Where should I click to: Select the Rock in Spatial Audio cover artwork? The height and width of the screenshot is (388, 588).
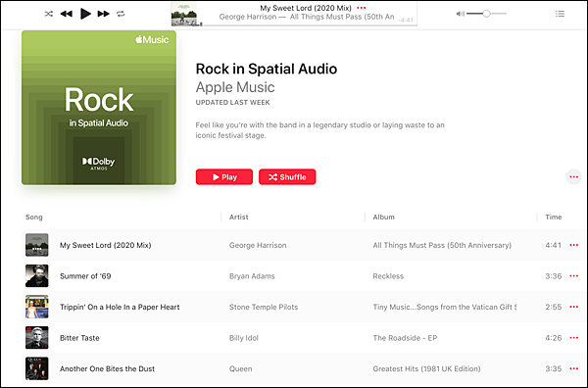(x=99, y=108)
